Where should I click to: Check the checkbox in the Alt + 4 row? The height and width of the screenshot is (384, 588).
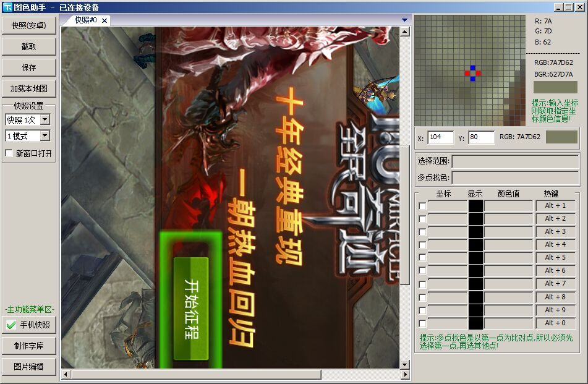point(423,245)
